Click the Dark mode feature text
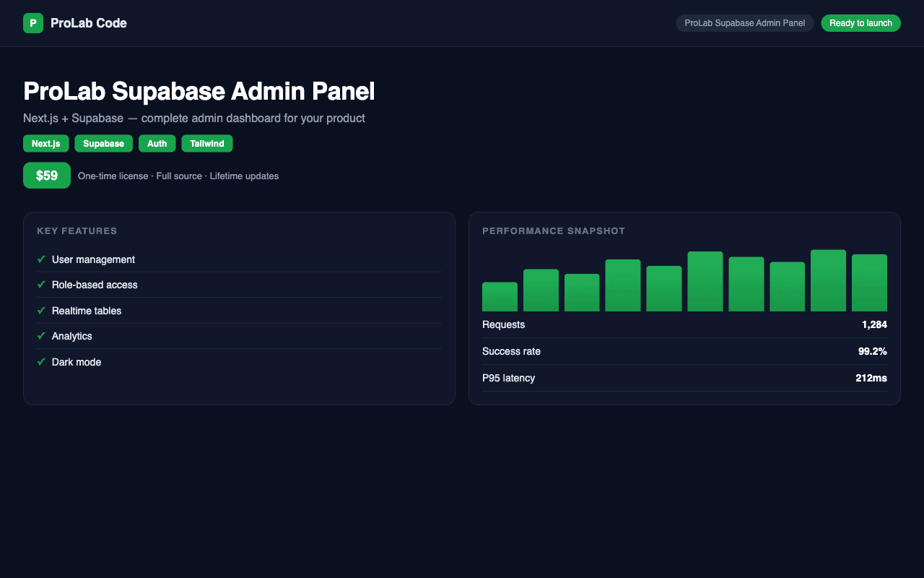924x578 pixels. [77, 362]
